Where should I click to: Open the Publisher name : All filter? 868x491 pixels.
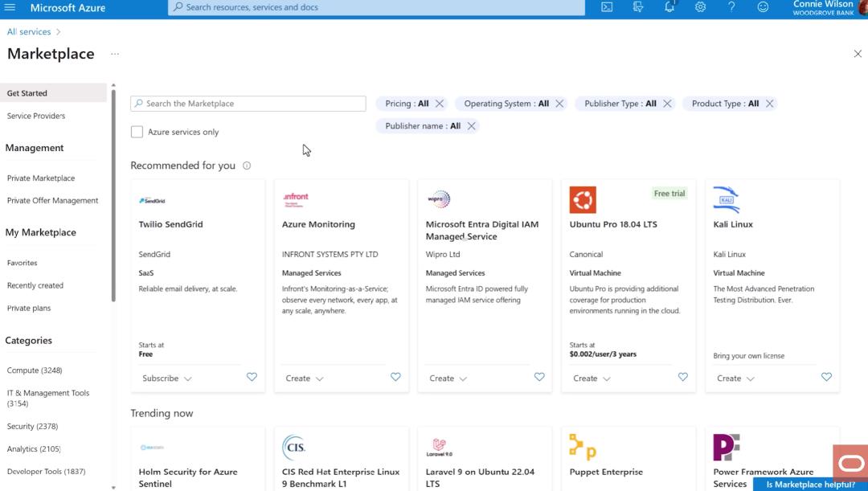tap(423, 126)
